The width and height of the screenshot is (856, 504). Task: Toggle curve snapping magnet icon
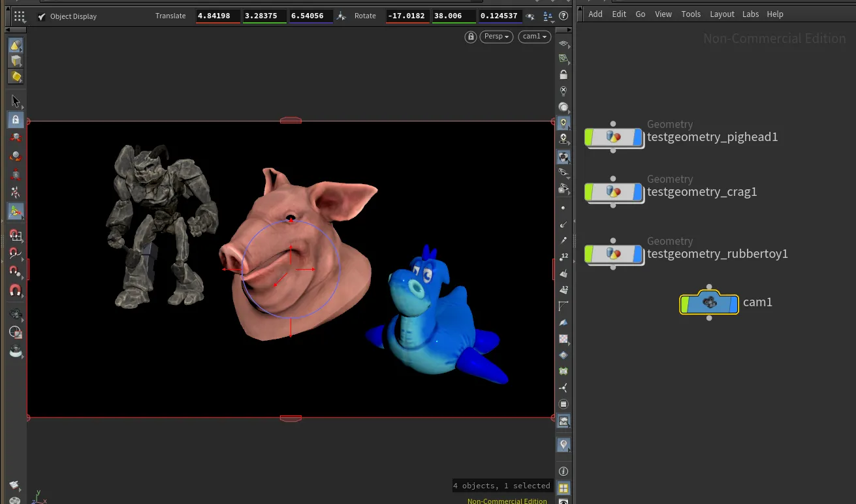tap(16, 253)
